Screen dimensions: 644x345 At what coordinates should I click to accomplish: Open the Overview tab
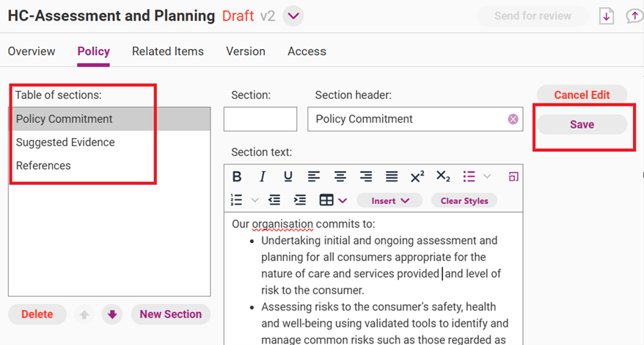tap(32, 51)
